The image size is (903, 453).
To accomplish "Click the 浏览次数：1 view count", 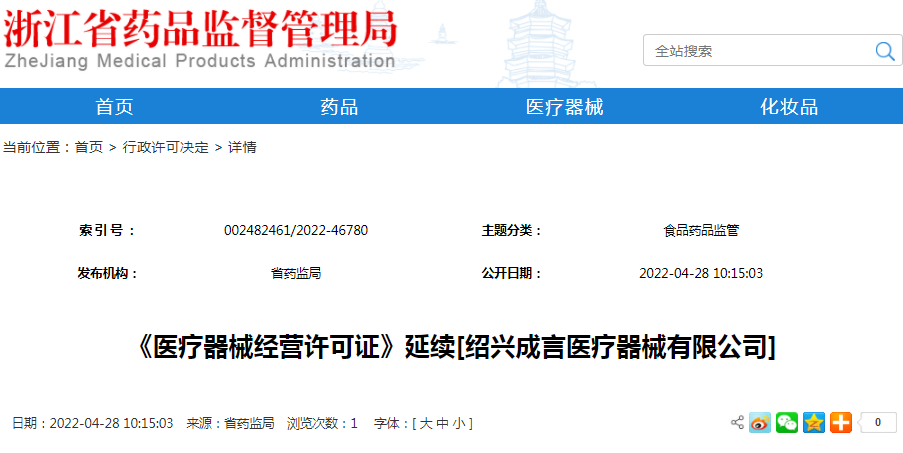I will point(322,424).
